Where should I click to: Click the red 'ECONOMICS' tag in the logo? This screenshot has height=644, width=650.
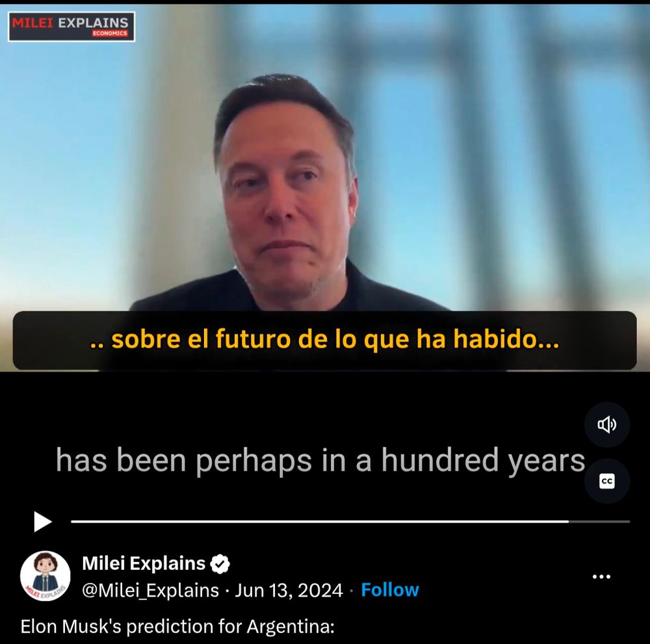pos(110,34)
